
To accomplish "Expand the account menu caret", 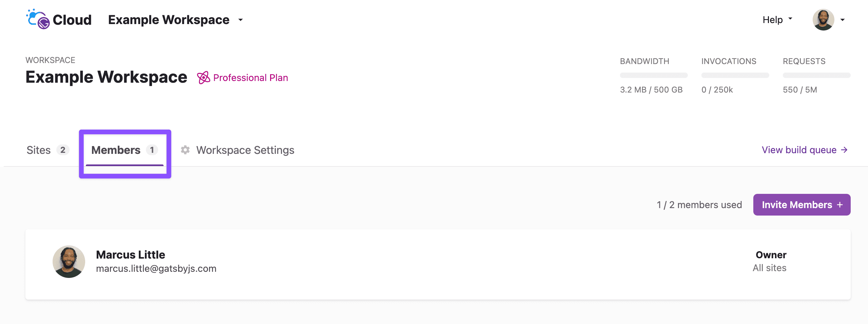I will click(843, 20).
